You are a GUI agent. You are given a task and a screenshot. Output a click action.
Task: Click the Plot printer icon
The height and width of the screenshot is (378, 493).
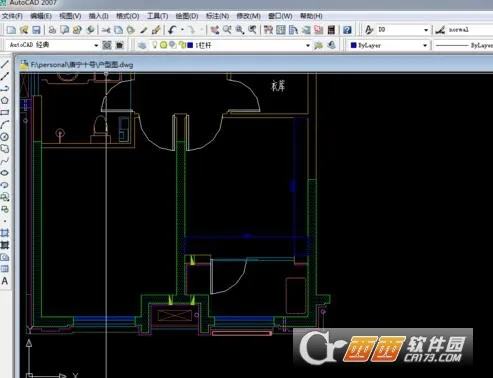52,30
